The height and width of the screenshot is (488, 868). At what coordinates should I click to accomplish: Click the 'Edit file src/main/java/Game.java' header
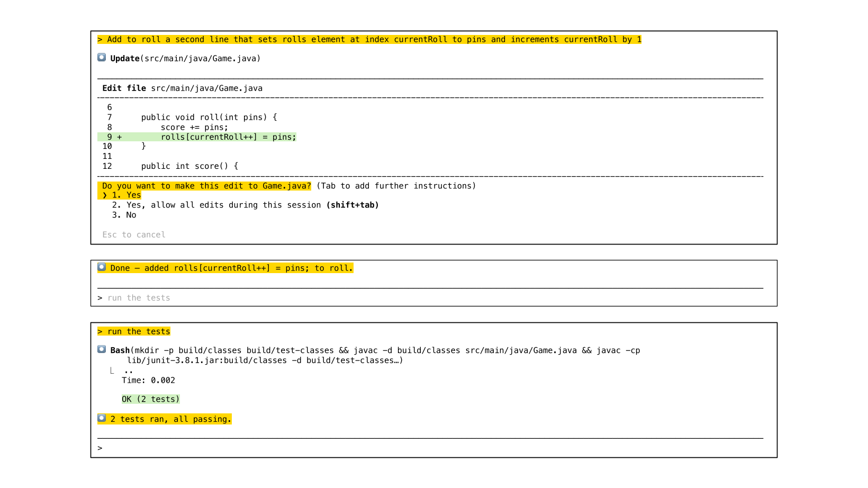(182, 88)
